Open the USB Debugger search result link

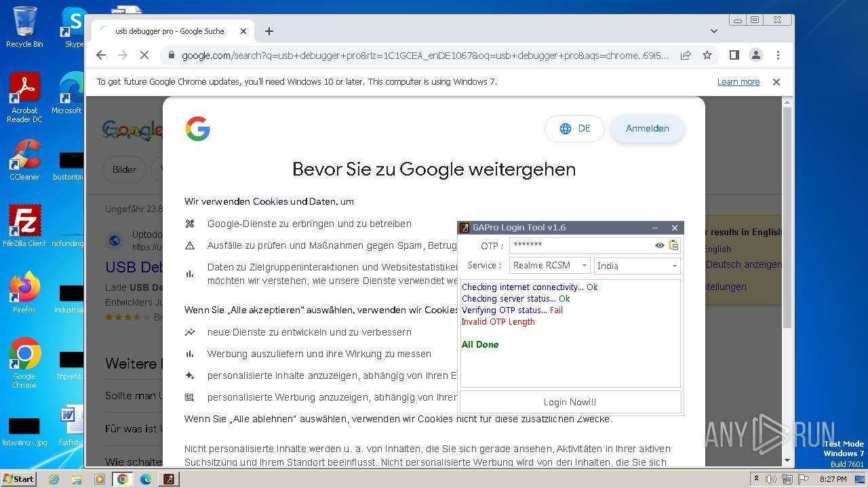134,267
